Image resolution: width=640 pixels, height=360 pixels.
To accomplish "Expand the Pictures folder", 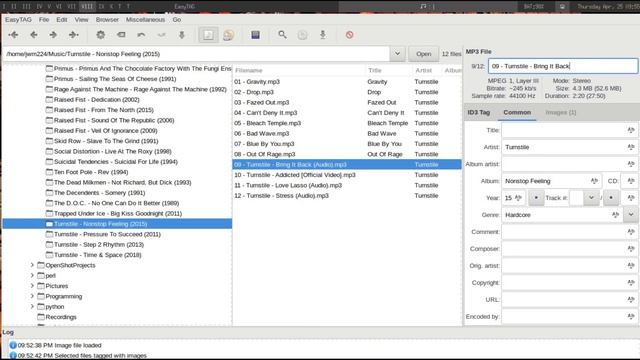I will 32,286.
